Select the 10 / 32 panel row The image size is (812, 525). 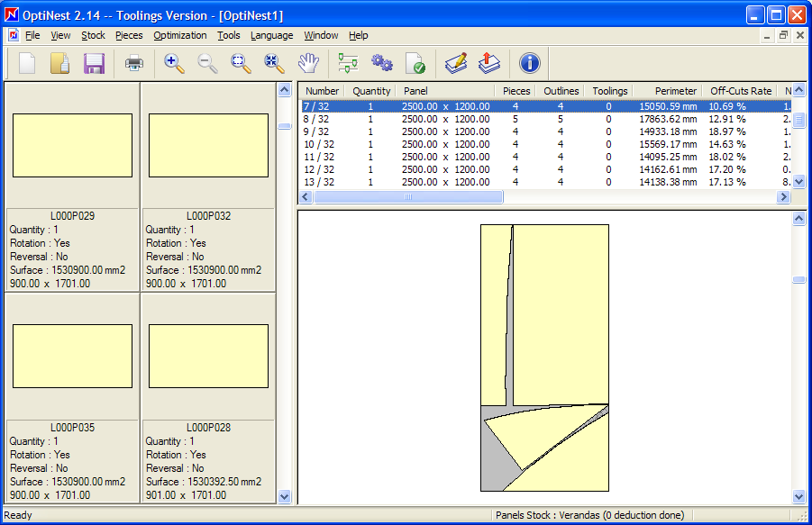click(x=546, y=144)
